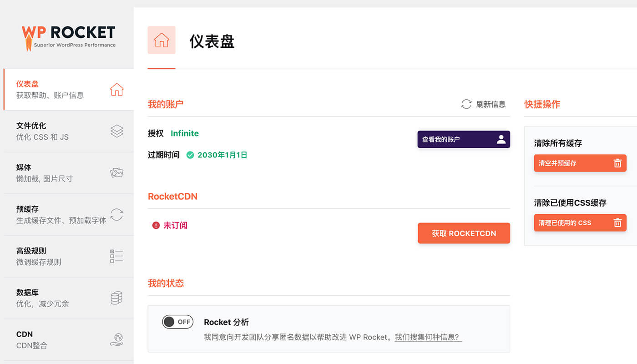Click the 仪表盘 page title

click(212, 41)
